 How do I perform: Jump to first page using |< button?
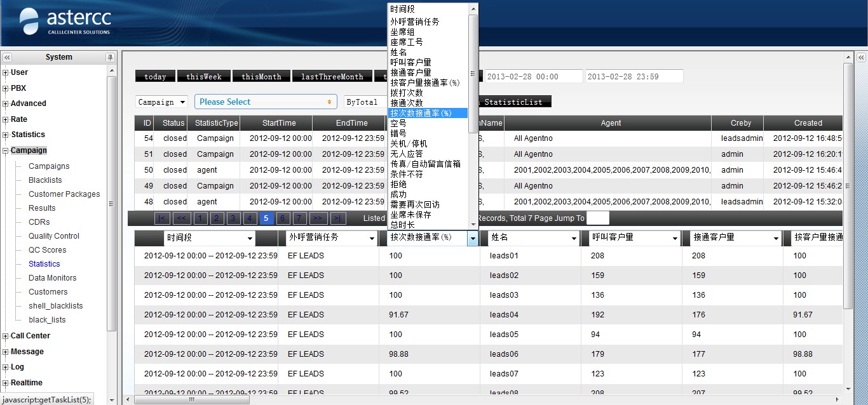pyautogui.click(x=162, y=218)
